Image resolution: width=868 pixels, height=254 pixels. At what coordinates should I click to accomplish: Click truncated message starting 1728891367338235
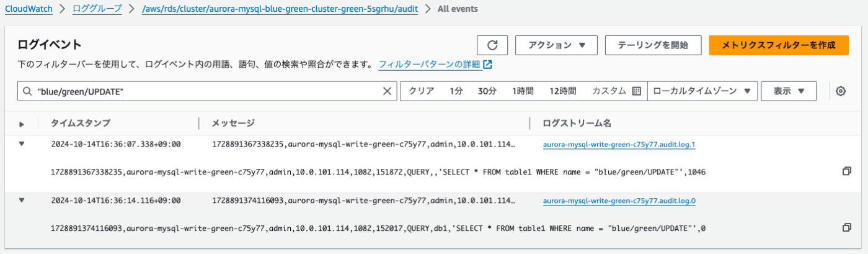point(363,144)
